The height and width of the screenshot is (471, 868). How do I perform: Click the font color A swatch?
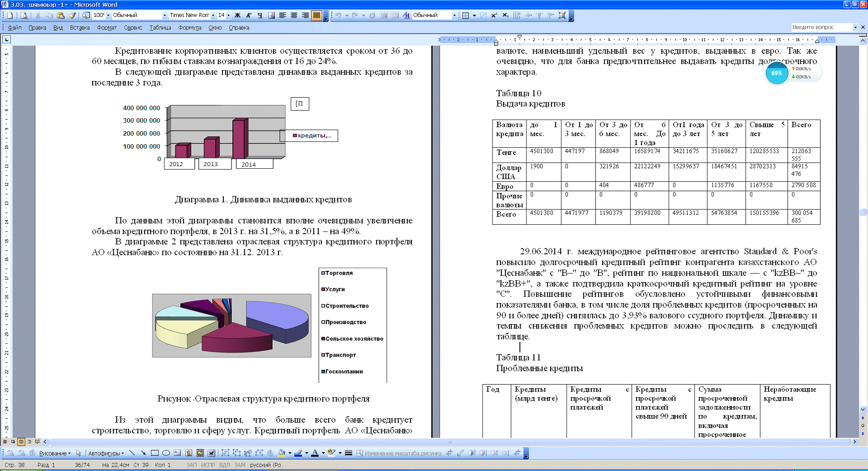tap(315, 453)
